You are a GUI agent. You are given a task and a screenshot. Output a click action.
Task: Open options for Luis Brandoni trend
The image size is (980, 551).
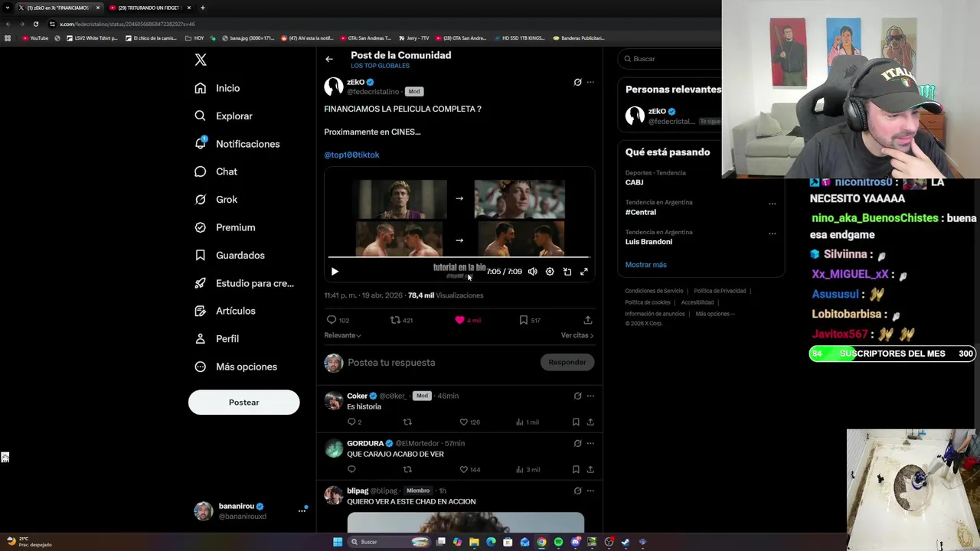[x=772, y=233]
